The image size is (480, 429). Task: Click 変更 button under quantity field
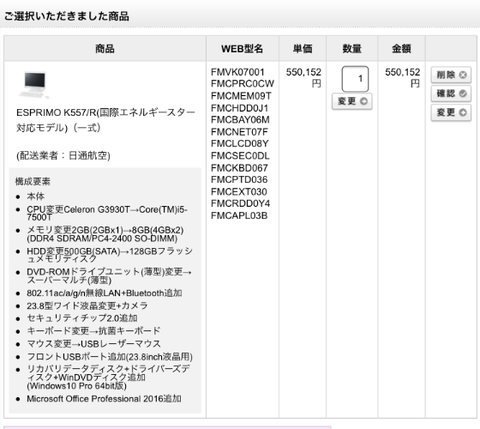click(x=352, y=101)
